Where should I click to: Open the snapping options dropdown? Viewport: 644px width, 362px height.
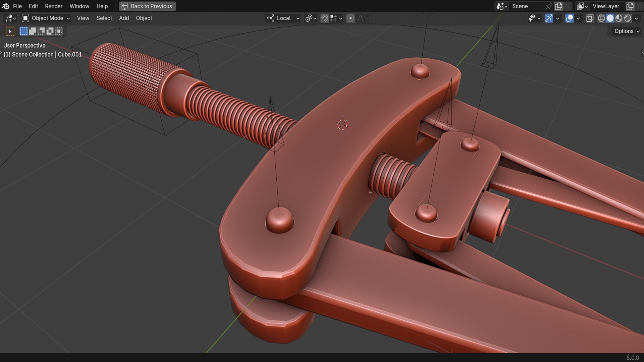tap(336, 18)
